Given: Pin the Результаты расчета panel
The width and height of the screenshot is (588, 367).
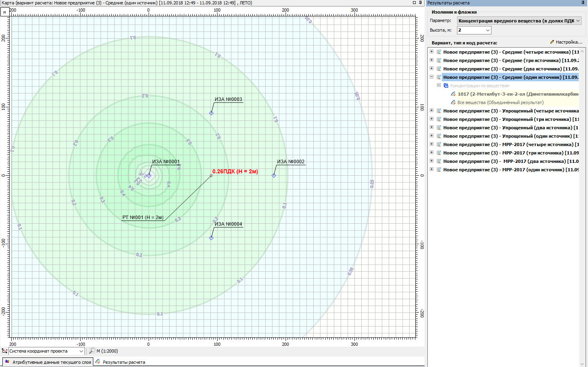Looking at the screenshot, I should coord(583,3).
